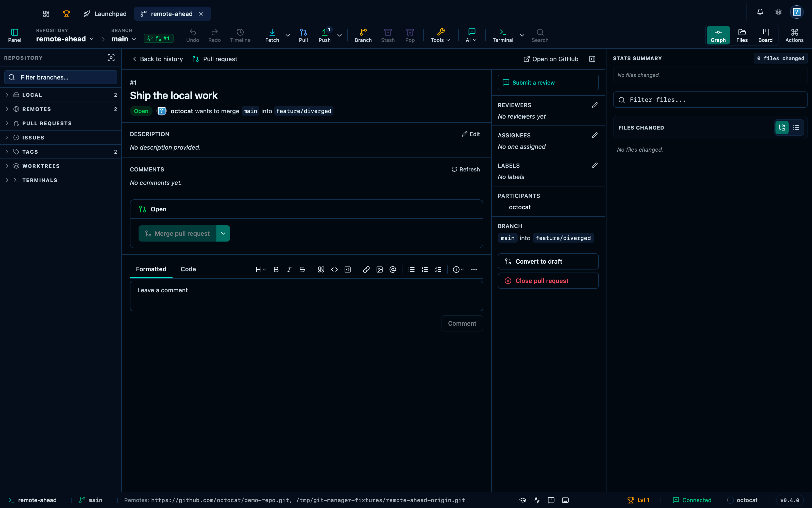
Task: Switch to Files view
Action: tap(742, 35)
